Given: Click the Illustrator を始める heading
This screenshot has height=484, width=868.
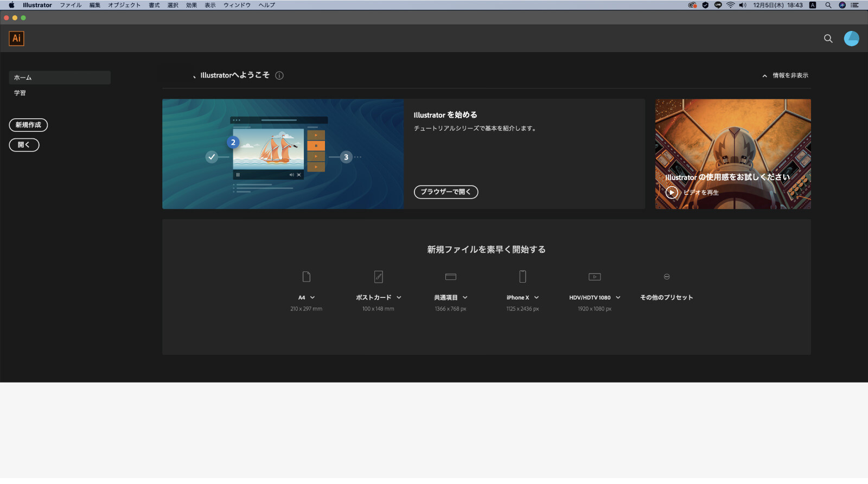Looking at the screenshot, I should click(x=445, y=115).
